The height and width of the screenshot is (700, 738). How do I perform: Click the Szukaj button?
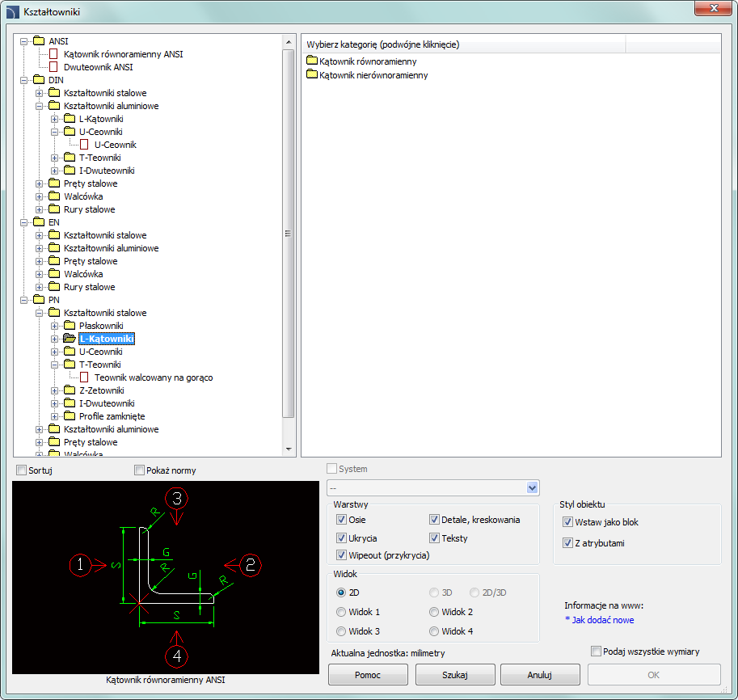pyautogui.click(x=454, y=675)
